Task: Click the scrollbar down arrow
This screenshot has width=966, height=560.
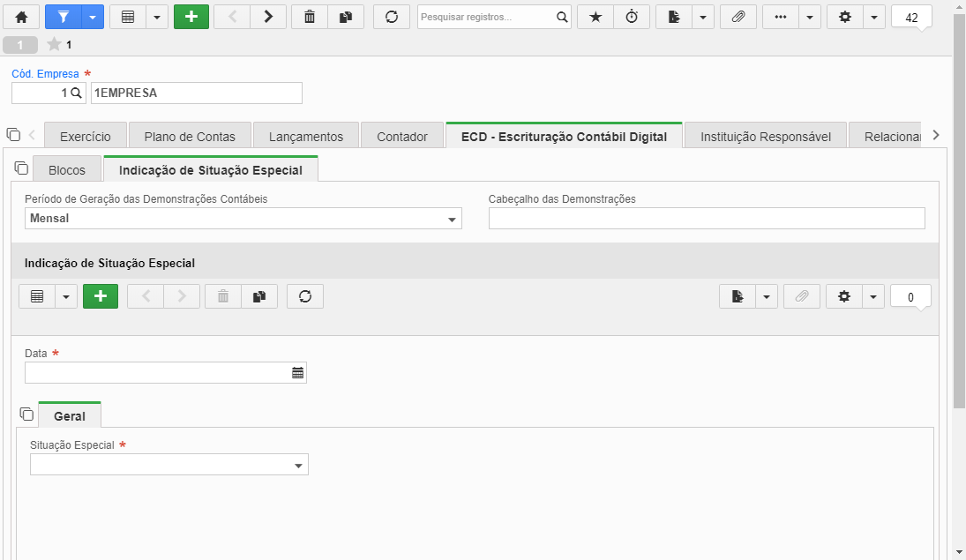Action: click(x=959, y=553)
